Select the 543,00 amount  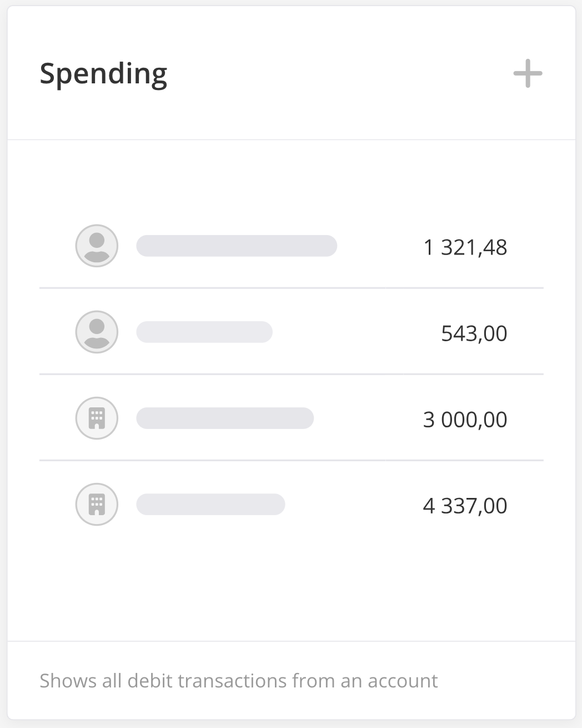[x=474, y=333]
